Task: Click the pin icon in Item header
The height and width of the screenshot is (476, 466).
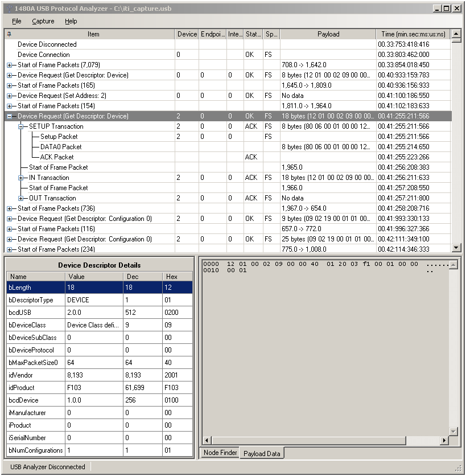Action: point(9,34)
